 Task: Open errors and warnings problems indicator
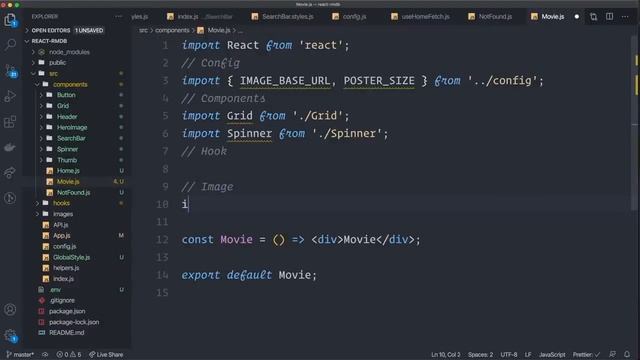[x=69, y=354]
